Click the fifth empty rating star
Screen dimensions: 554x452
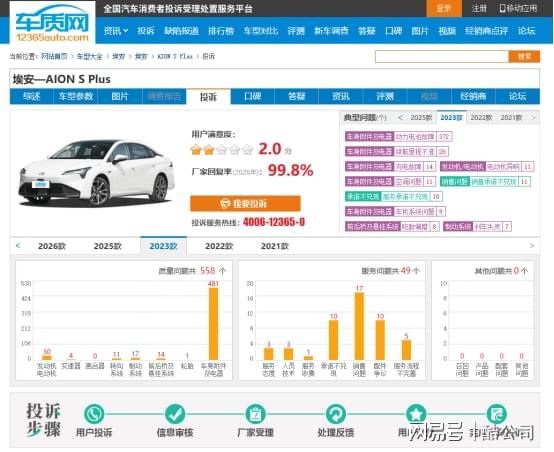point(248,150)
